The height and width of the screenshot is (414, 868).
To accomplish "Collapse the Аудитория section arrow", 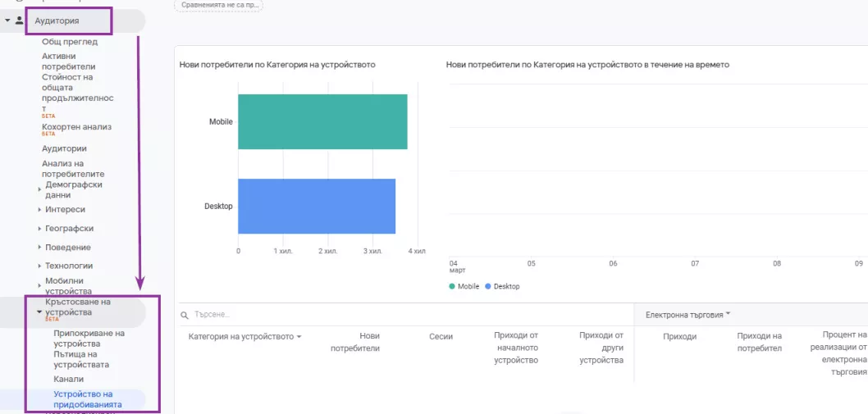I will coord(7,21).
